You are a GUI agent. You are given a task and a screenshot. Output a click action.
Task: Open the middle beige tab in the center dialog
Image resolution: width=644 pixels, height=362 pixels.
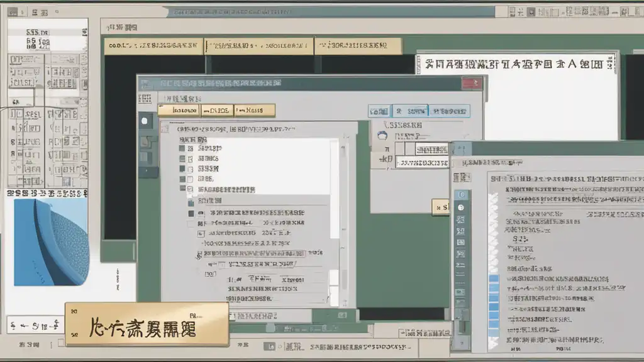pyautogui.click(x=217, y=111)
